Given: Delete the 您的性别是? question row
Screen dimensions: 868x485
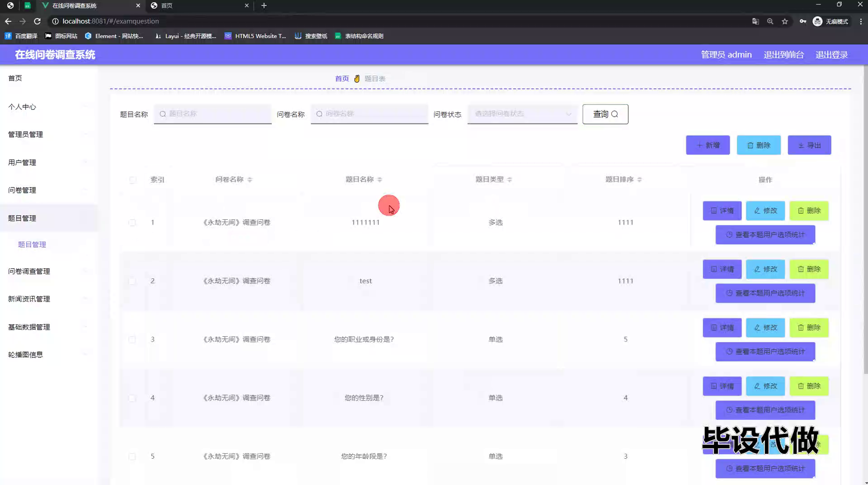Looking at the screenshot, I should point(809,386).
